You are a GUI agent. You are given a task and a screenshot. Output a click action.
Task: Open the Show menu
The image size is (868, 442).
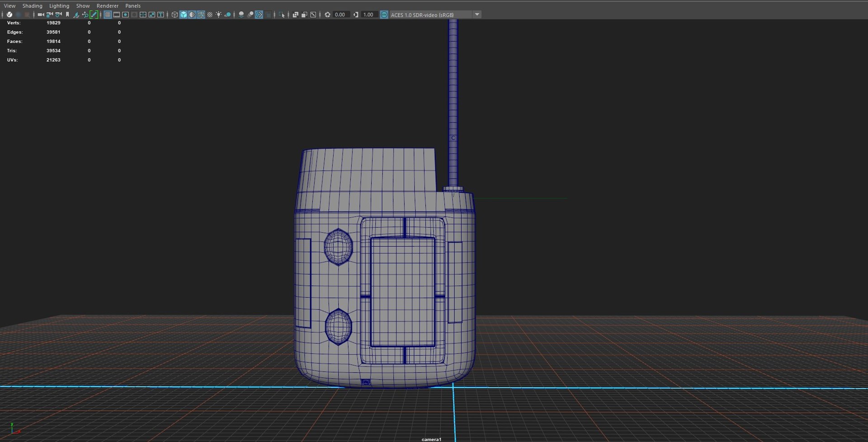point(83,6)
